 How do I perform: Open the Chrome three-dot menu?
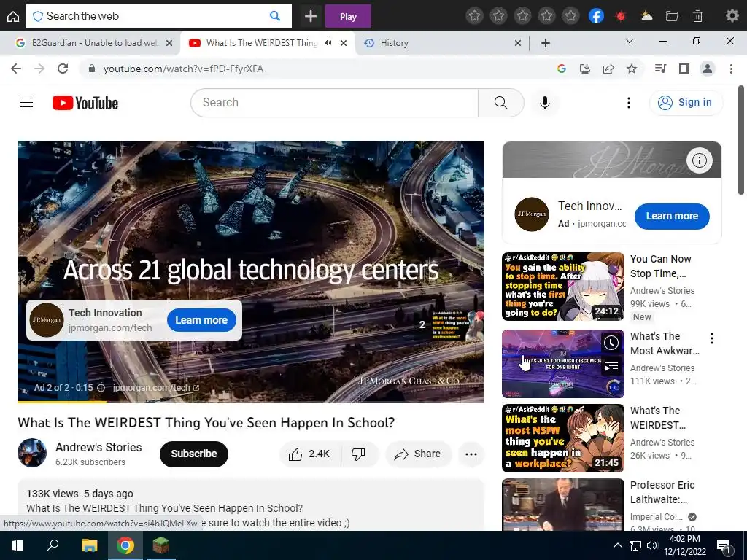[x=731, y=69]
